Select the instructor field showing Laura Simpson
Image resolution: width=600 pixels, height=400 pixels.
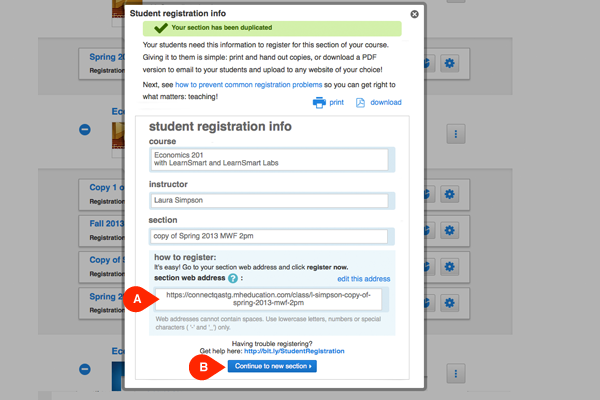[267, 200]
